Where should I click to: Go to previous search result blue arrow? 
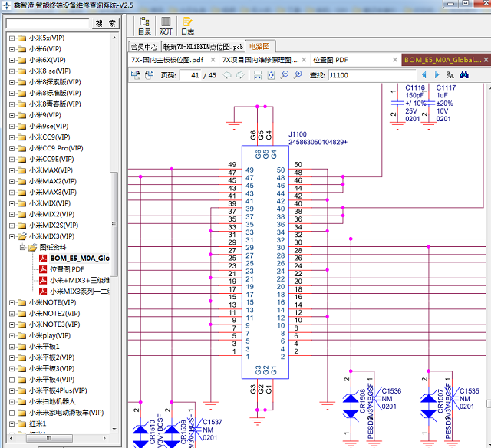pyautogui.click(x=424, y=75)
